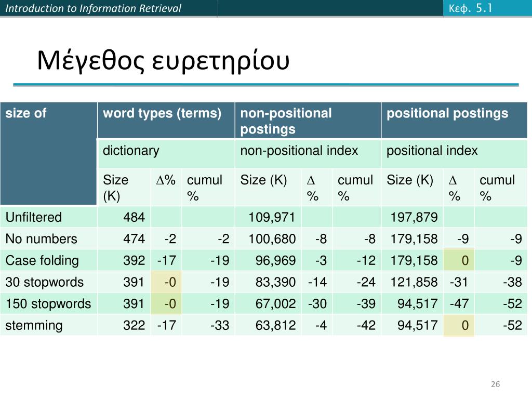Click the dictionary size value 322
532x399 pixels.
coord(134,325)
